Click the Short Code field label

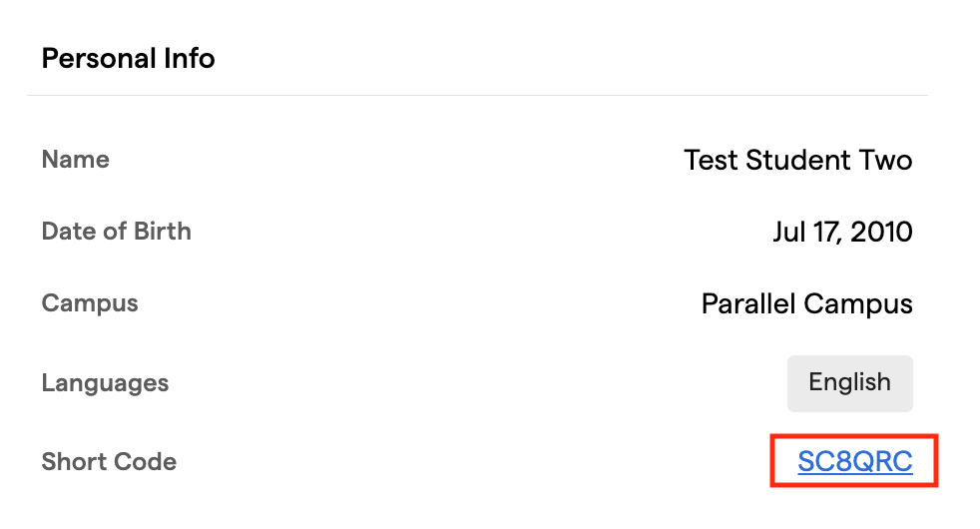click(x=109, y=462)
